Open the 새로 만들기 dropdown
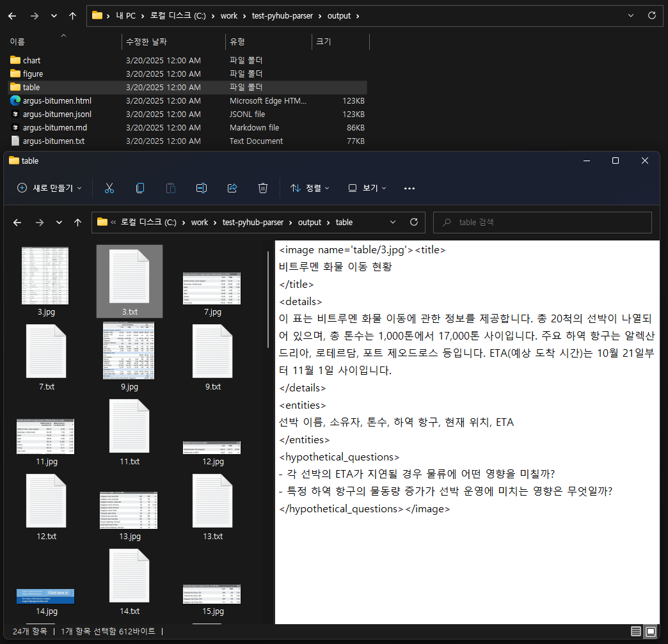 (x=50, y=188)
